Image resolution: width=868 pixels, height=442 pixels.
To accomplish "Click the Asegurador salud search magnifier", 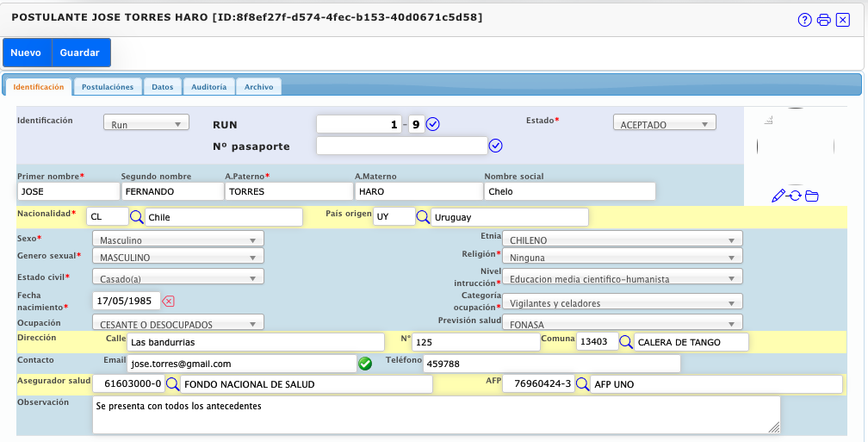I will [x=172, y=384].
